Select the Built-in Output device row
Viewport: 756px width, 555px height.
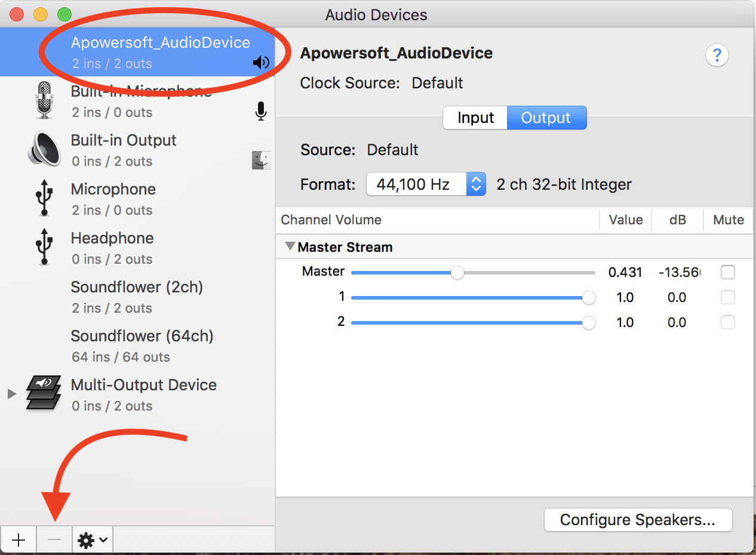[137, 150]
